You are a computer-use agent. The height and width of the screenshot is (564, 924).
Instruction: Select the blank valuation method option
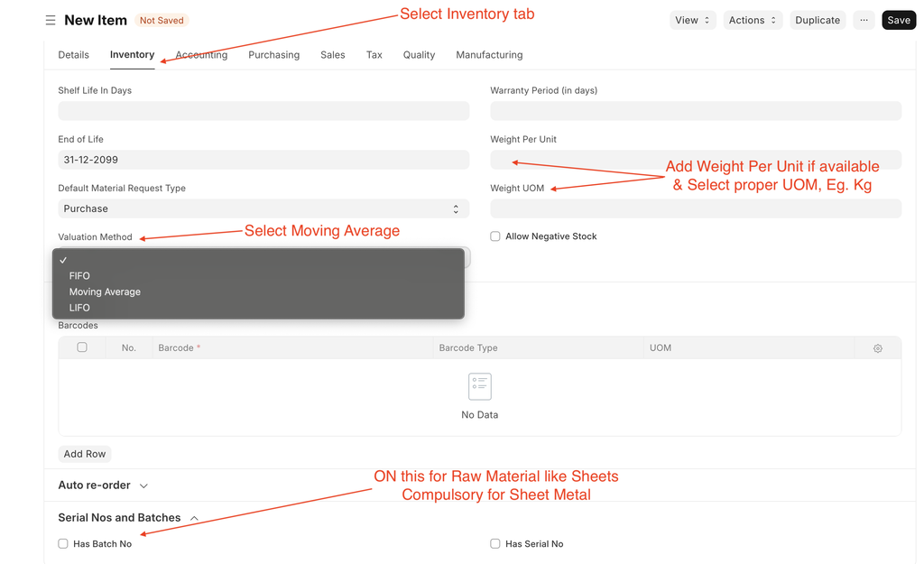tap(258, 260)
